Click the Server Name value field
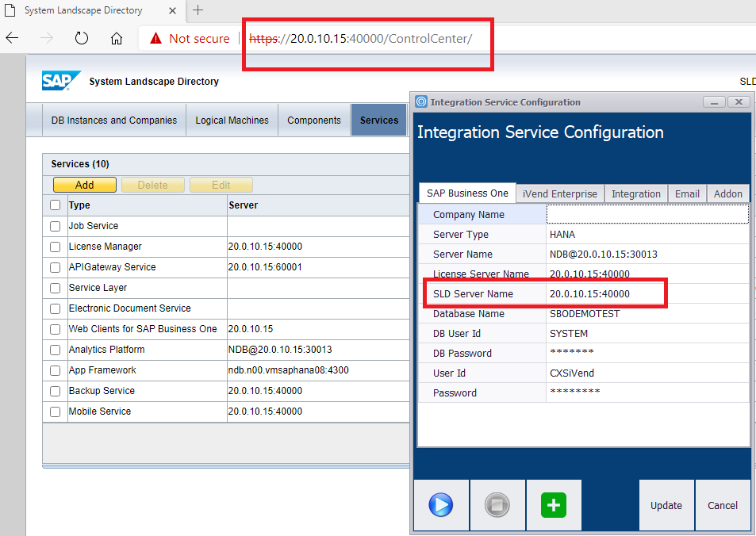 click(x=647, y=254)
